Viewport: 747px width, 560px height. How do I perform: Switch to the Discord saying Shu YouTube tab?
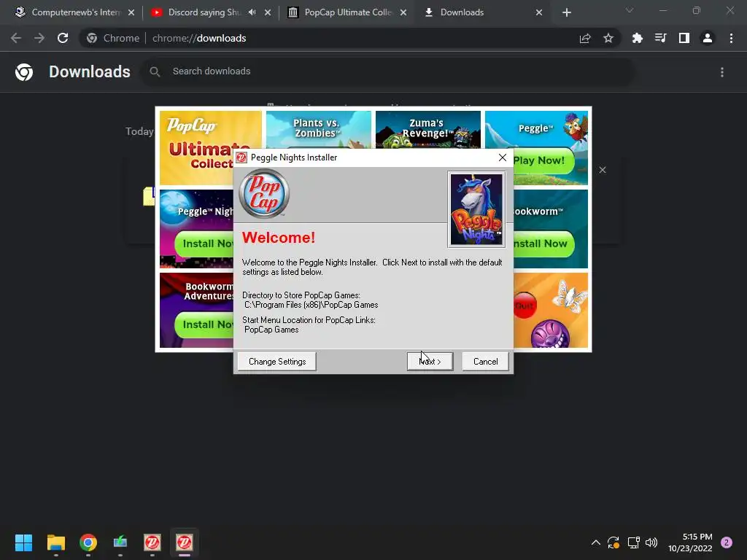[204, 12]
